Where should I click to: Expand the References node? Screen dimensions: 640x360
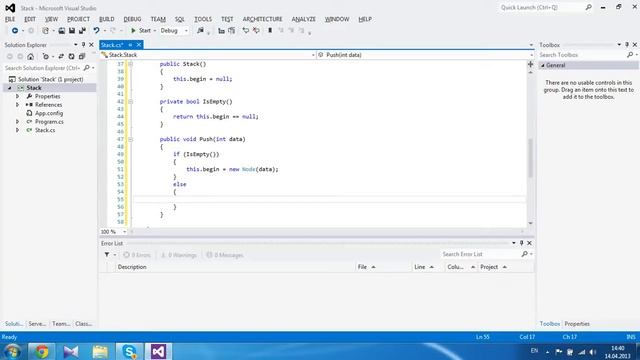click(18, 105)
